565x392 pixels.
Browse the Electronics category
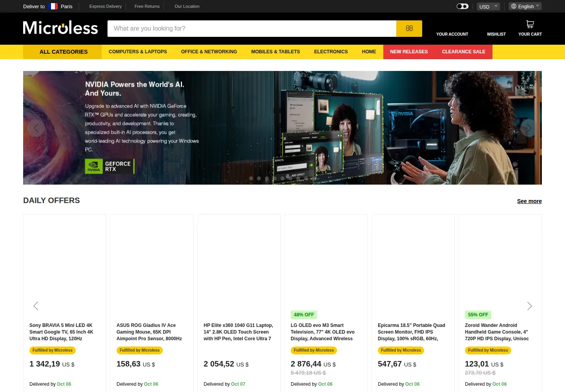[x=331, y=52]
